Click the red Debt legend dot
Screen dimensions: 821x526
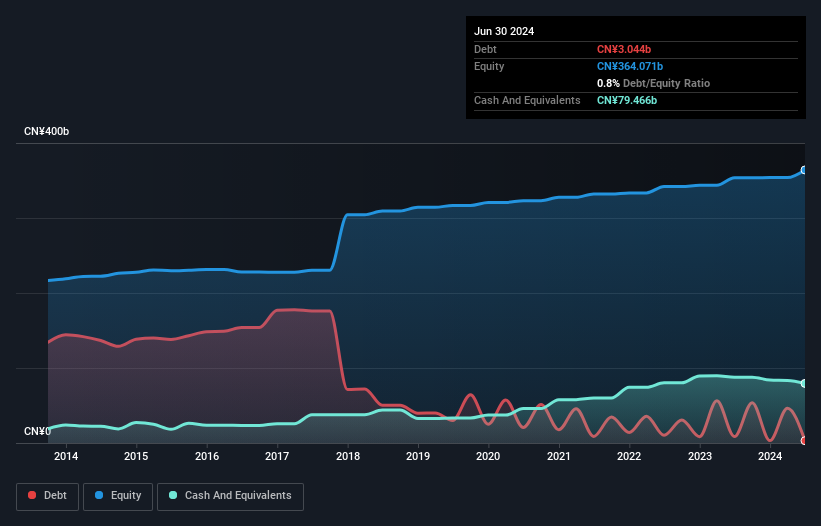tap(32, 495)
